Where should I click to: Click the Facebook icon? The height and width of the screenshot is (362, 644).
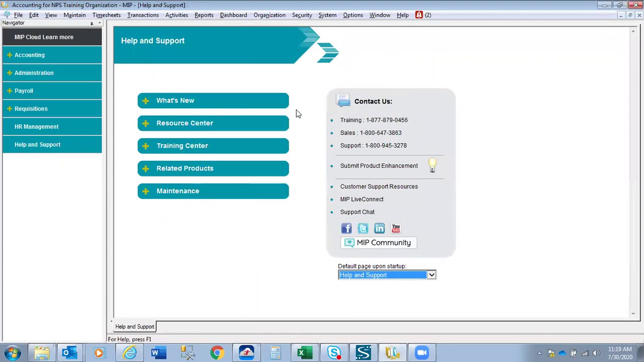(346, 229)
